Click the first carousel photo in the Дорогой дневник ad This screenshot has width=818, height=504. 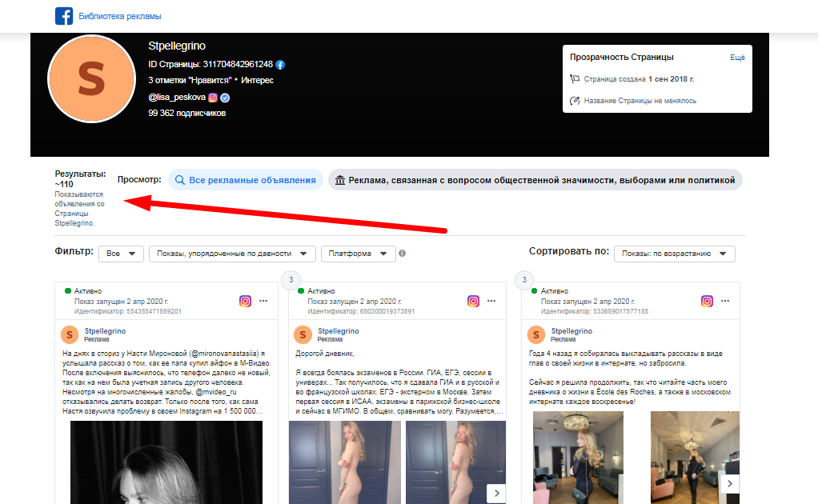(x=345, y=462)
